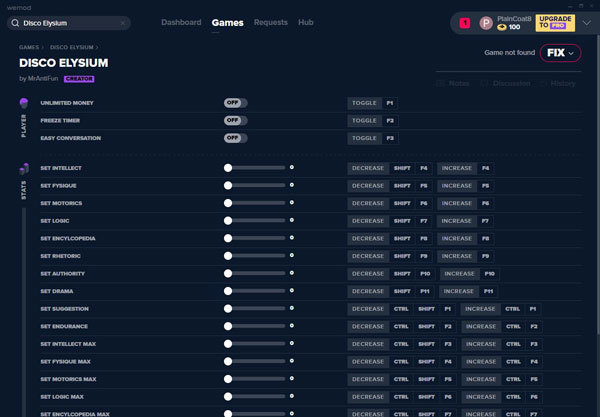This screenshot has width=600, height=417.
Task: Click the Set Logic slider handle
Action: click(x=228, y=221)
